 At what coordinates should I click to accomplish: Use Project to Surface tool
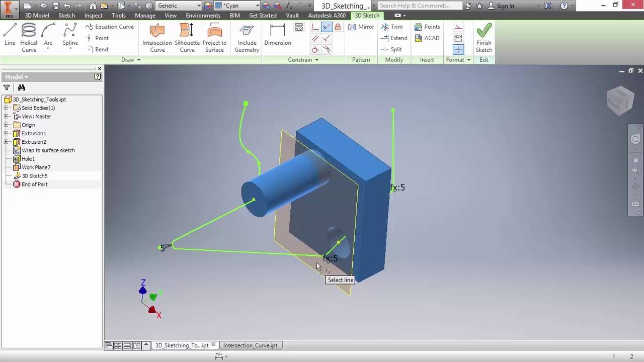coord(214,38)
